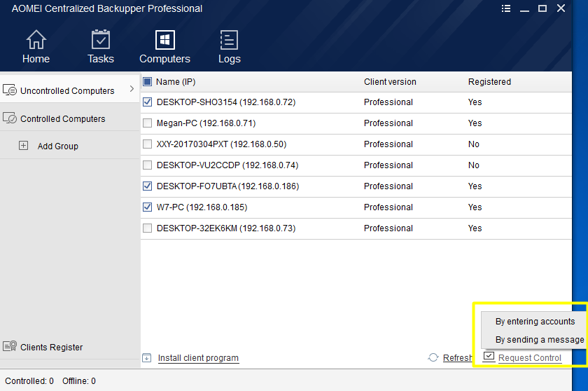Viewport: 588px width, 391px height.
Task: Click Professional in the Megan-PC row
Action: pos(388,123)
